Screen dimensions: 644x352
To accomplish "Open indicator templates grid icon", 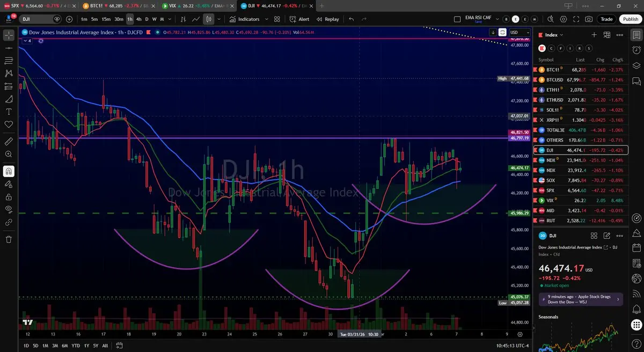I will pos(277,19).
